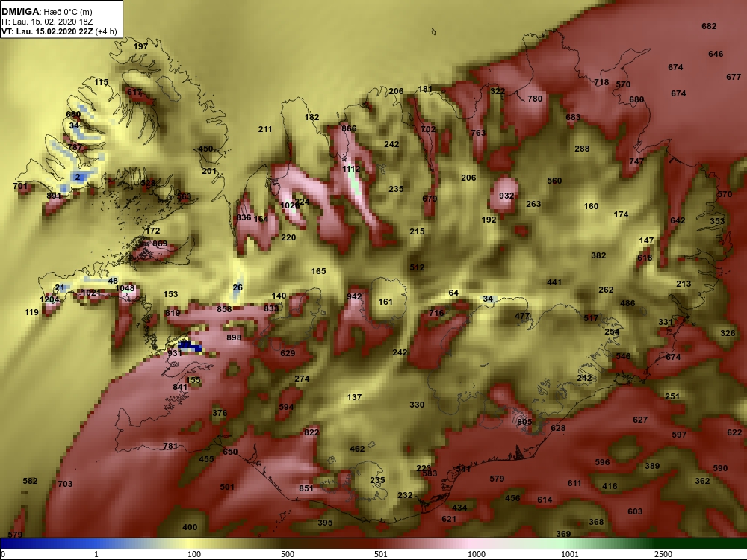Image resolution: width=747 pixels, height=560 pixels.
Task: Click the map value '119'
Action: pos(31,312)
